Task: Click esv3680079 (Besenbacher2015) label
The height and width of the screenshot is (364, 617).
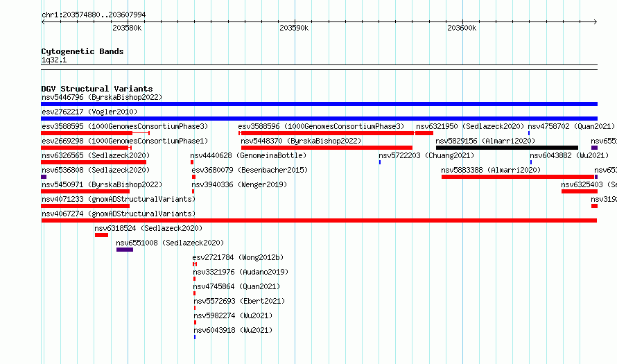Action: click(250, 170)
